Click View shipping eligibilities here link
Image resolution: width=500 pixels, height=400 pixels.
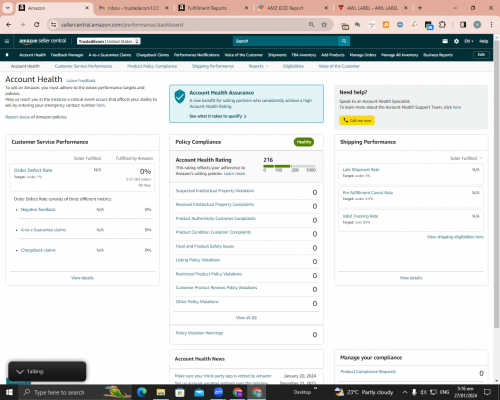pyautogui.click(x=455, y=237)
